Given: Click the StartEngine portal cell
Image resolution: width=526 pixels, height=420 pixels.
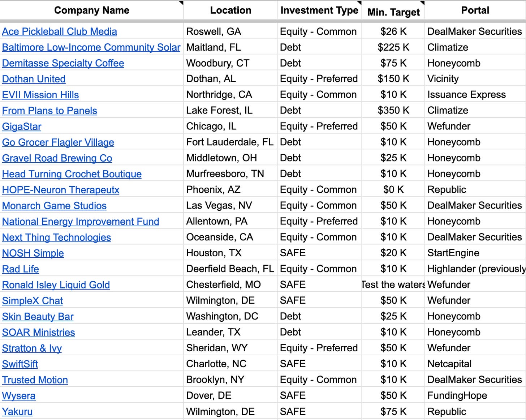Looking at the screenshot, I should tap(475, 253).
